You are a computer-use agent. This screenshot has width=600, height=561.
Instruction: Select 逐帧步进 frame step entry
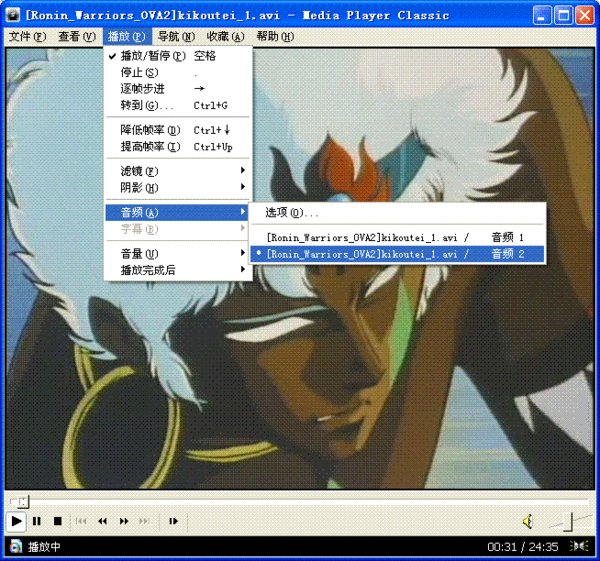[x=178, y=89]
